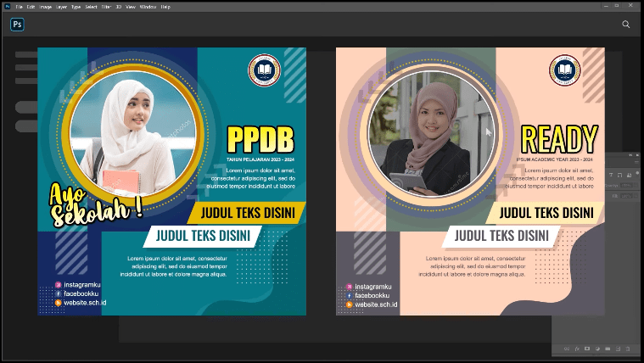Delete layer with trash icon
Screen dimensions: 644x363
click(x=628, y=349)
